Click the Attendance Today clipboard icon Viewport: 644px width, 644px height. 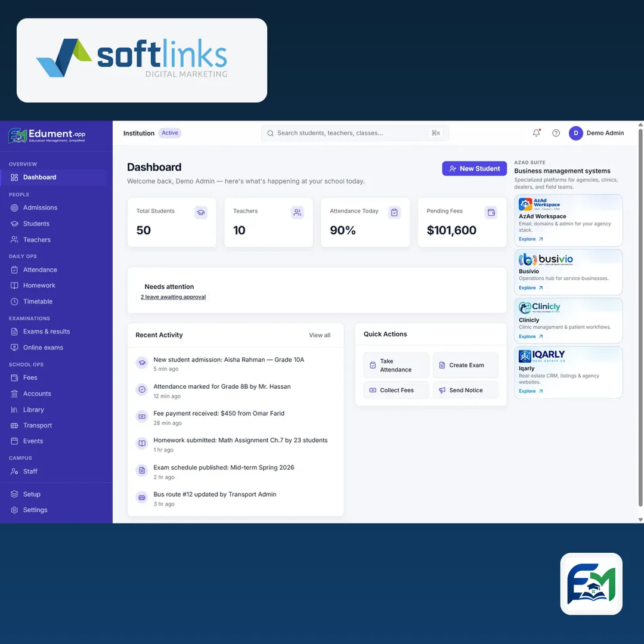point(394,212)
